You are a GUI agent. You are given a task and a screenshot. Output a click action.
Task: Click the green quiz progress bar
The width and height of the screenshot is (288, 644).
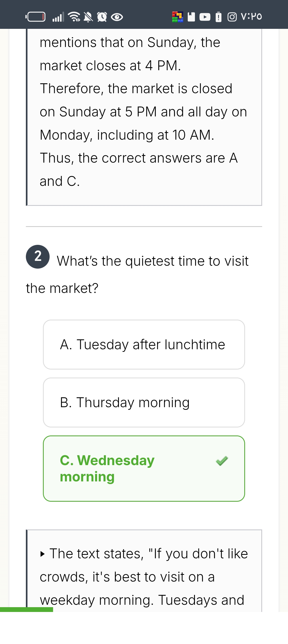pos(26,609)
